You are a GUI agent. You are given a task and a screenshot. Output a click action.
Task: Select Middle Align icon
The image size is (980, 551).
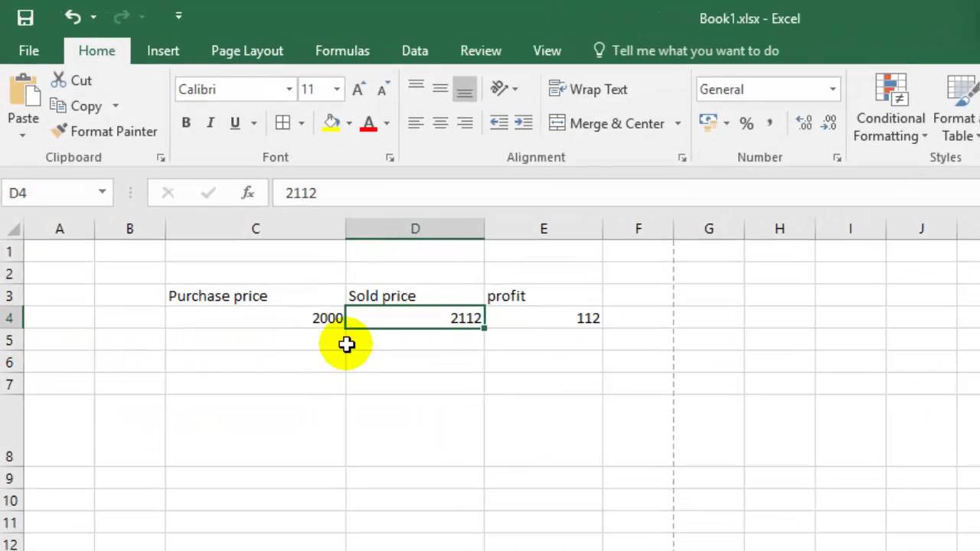coord(440,89)
